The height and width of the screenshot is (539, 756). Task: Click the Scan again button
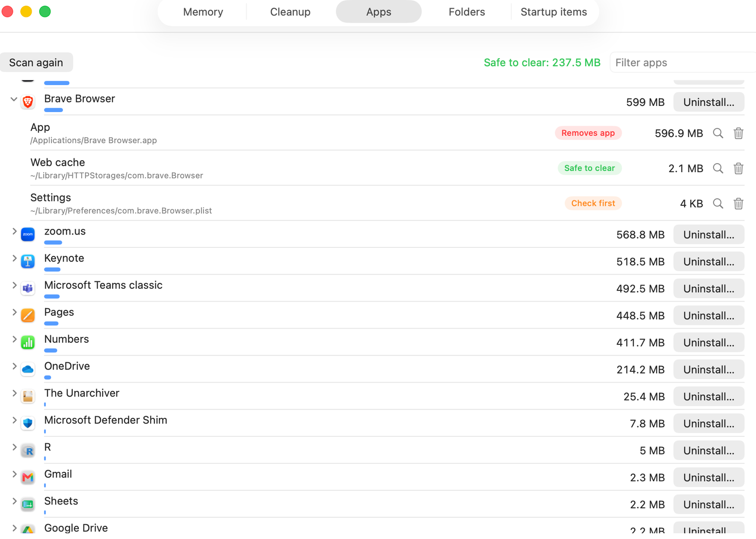click(x=36, y=62)
